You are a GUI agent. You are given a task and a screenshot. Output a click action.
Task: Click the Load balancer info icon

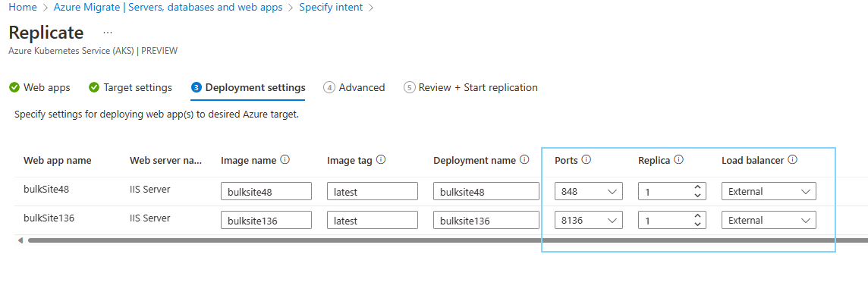pos(793,160)
